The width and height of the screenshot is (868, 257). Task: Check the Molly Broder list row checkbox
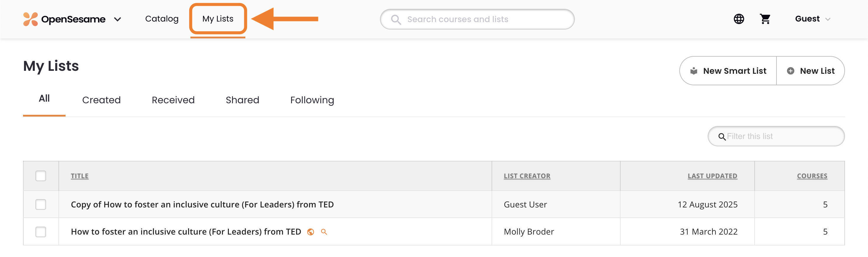(41, 232)
